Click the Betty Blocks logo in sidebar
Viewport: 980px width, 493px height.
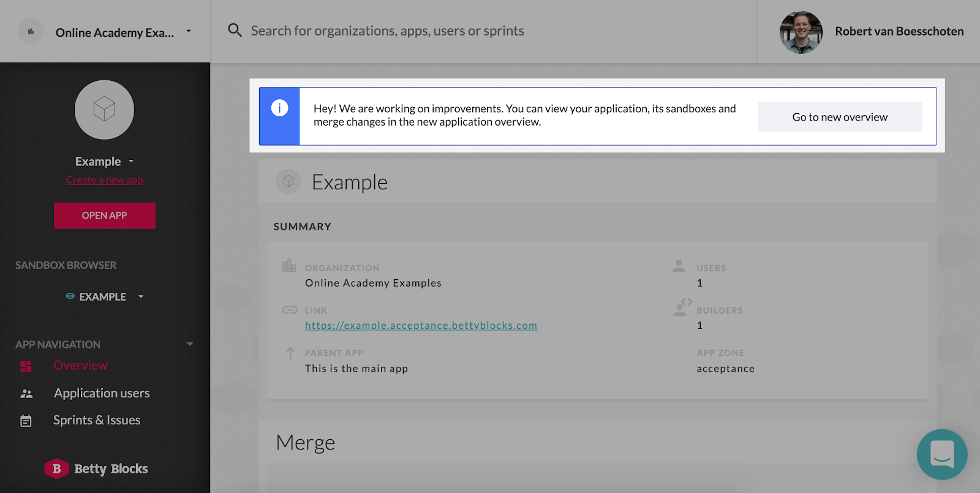pos(96,469)
